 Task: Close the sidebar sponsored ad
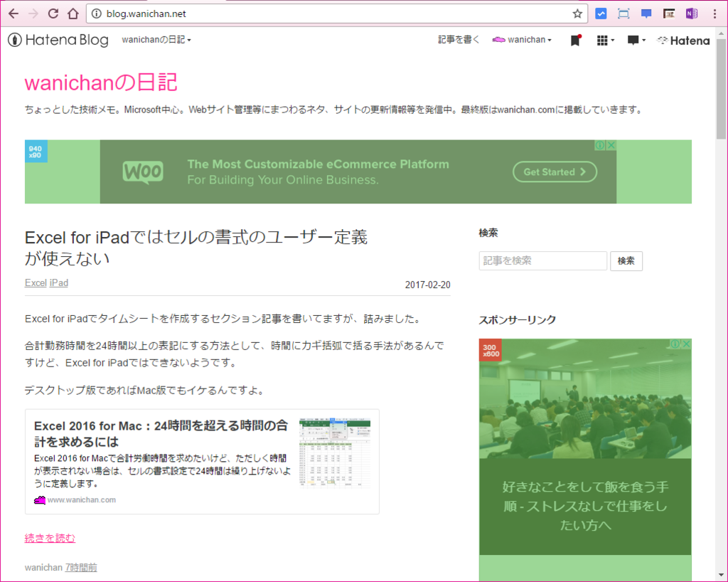(x=686, y=344)
